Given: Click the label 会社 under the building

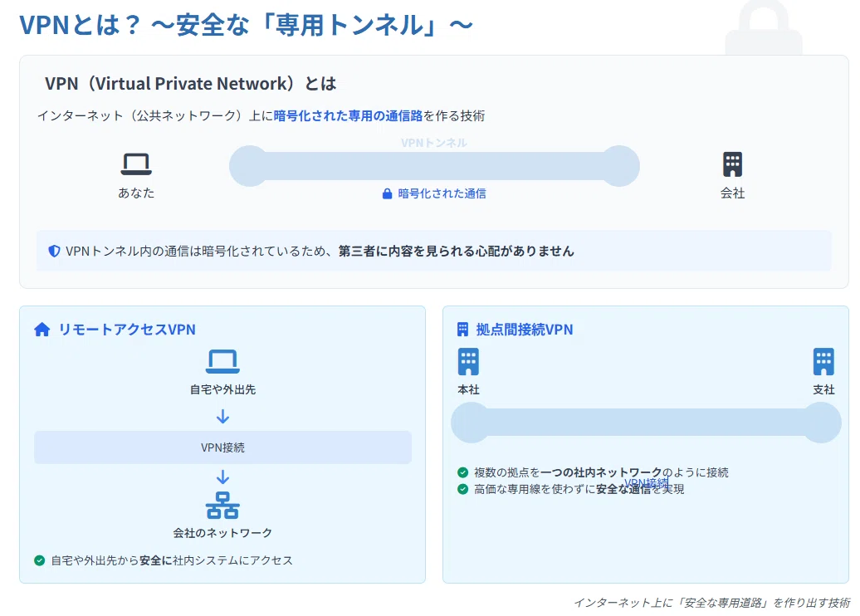Looking at the screenshot, I should click(732, 193).
